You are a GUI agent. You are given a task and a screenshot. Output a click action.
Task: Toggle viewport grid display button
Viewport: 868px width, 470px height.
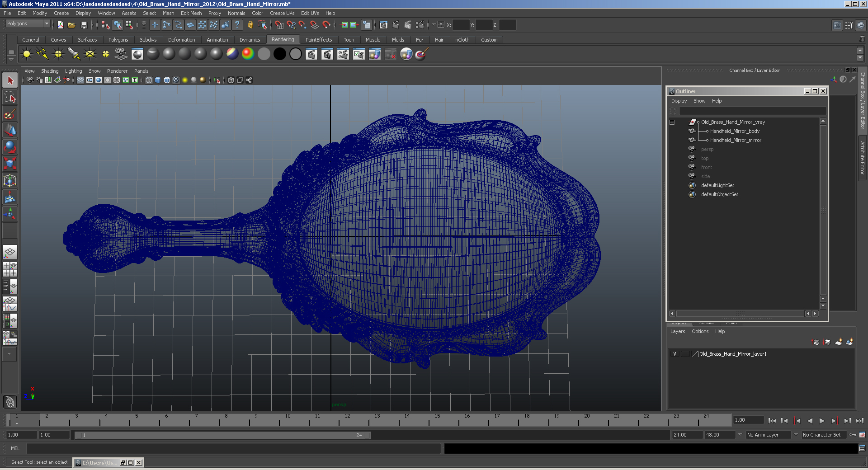80,80
